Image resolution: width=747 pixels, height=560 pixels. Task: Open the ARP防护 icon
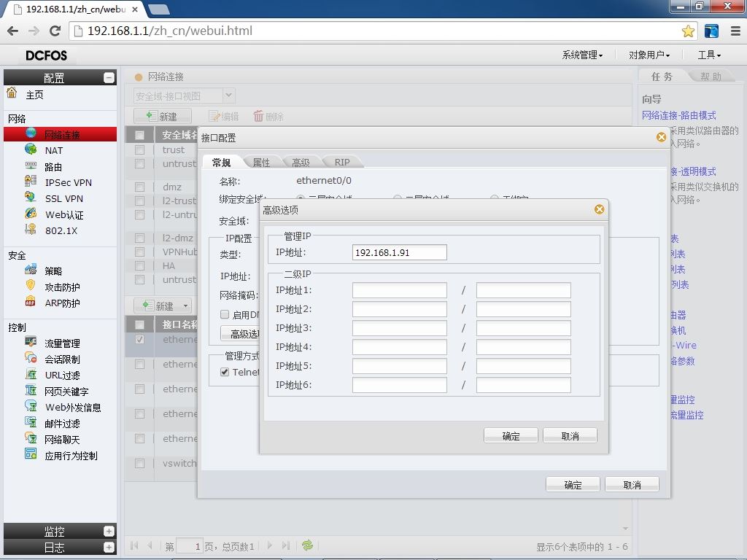31,302
